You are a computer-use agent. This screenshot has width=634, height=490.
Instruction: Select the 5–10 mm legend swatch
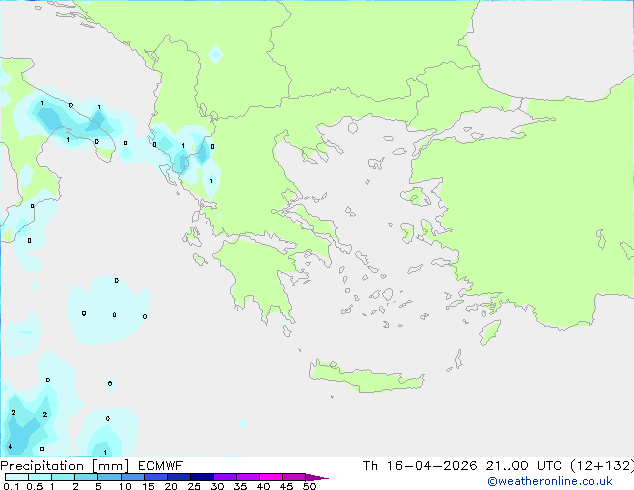point(109,477)
